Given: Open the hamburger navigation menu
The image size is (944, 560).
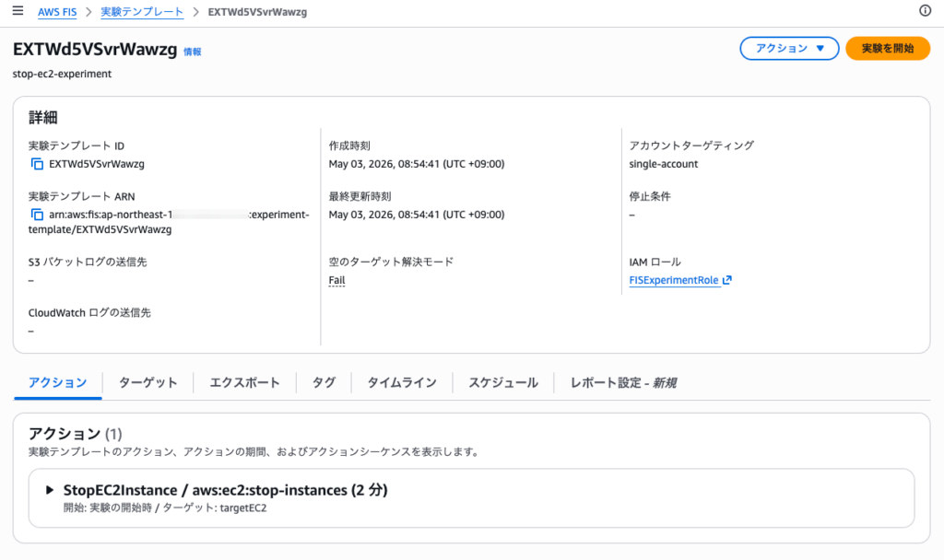Looking at the screenshot, I should coord(18,11).
